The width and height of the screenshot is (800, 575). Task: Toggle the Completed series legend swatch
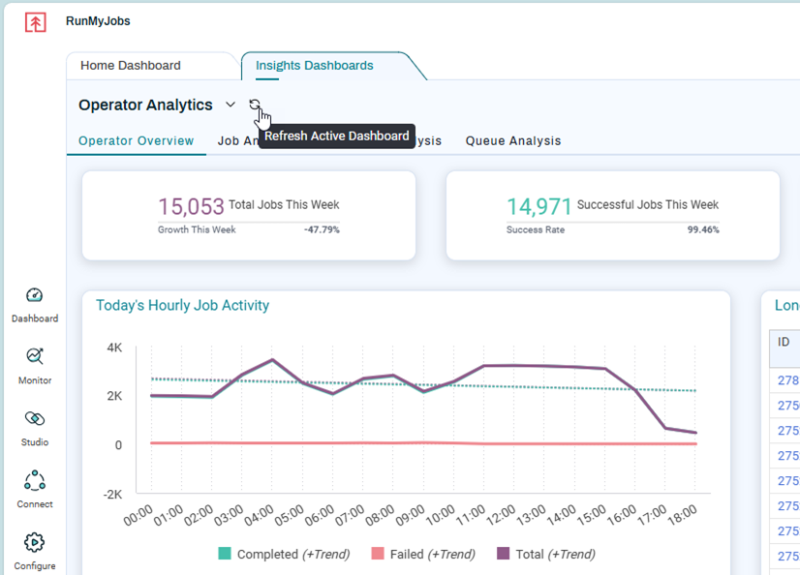tap(224, 554)
